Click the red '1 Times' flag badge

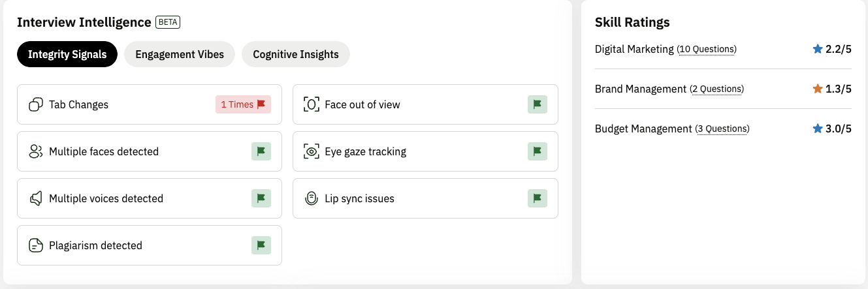[243, 104]
